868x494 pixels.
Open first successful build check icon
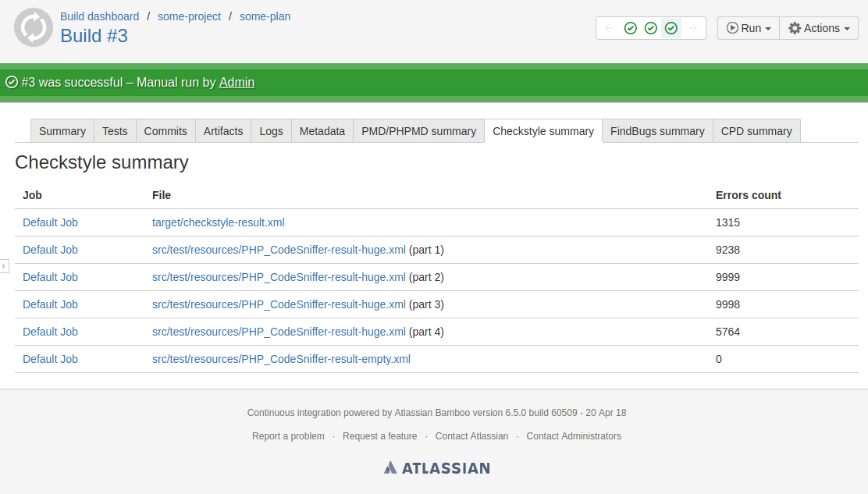click(x=631, y=28)
